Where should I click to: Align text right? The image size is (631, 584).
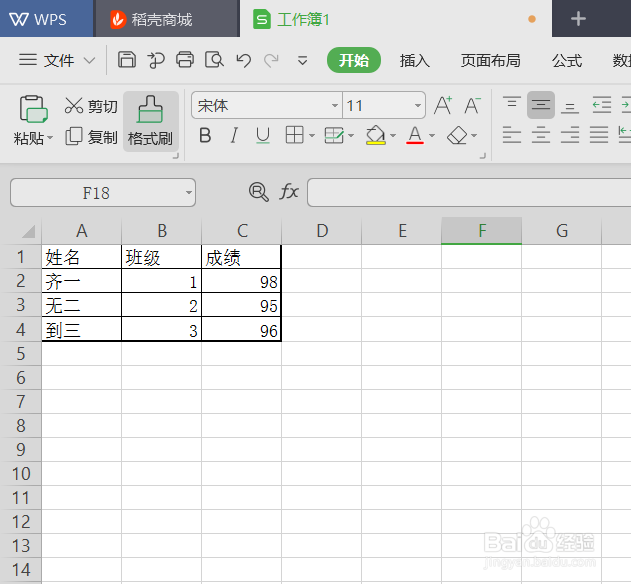[x=570, y=135]
